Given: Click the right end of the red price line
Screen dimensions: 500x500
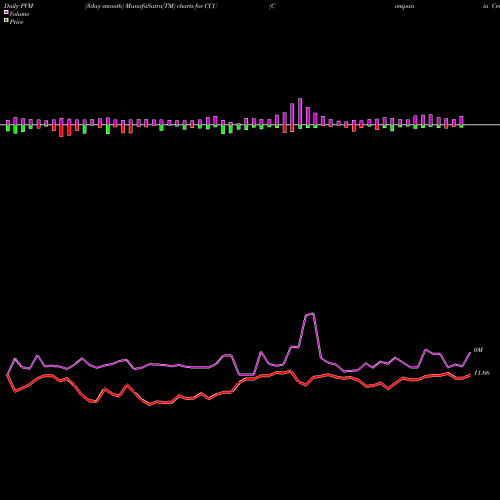Looking at the screenshot, I should (x=470, y=375).
